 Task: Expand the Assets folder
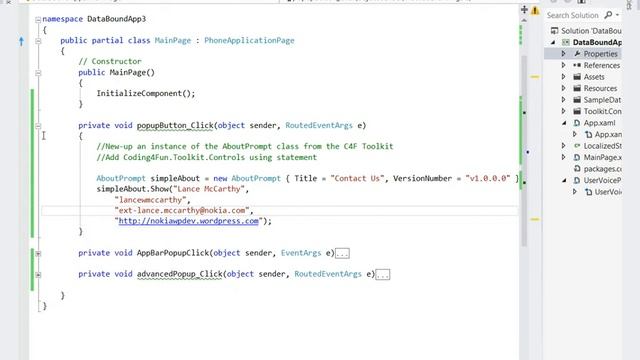click(564, 77)
